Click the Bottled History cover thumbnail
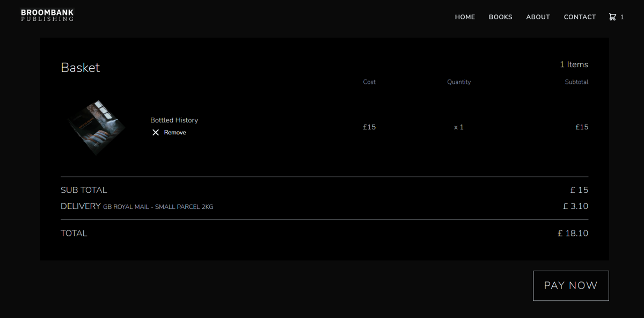644x318 pixels. pos(97,127)
